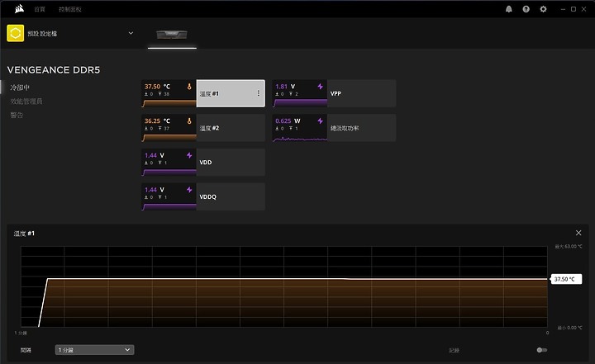Open the 1 分鐘 interval dropdown
The height and width of the screenshot is (364, 595).
(x=94, y=350)
